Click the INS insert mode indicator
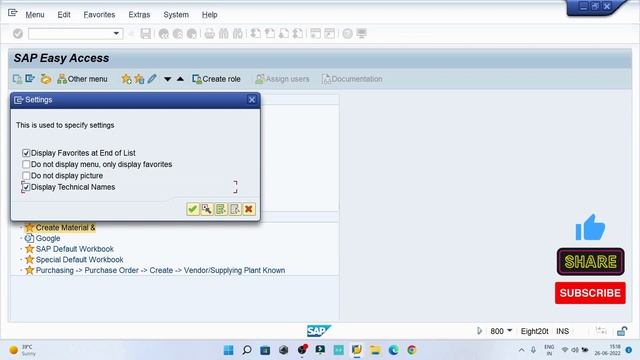The image size is (640, 360). point(562,331)
